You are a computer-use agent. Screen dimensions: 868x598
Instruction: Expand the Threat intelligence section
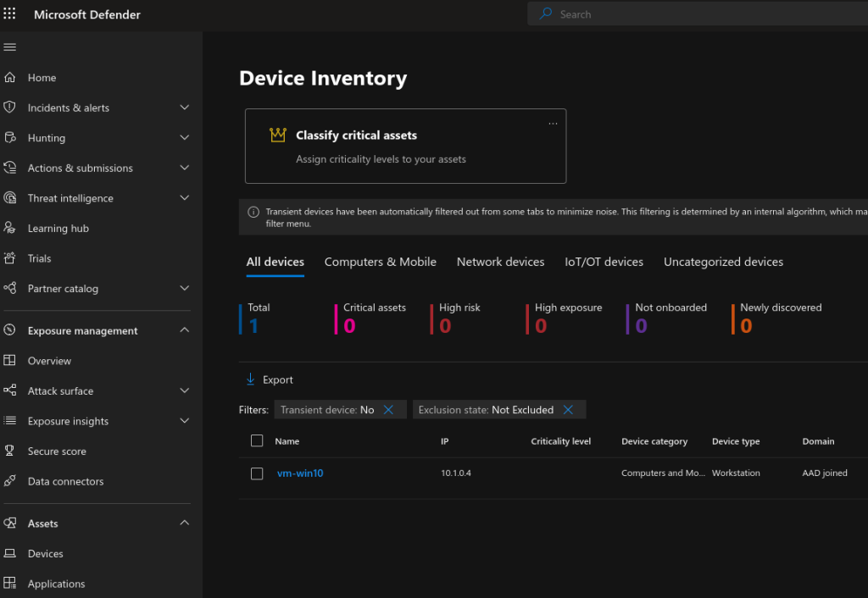[x=185, y=198]
